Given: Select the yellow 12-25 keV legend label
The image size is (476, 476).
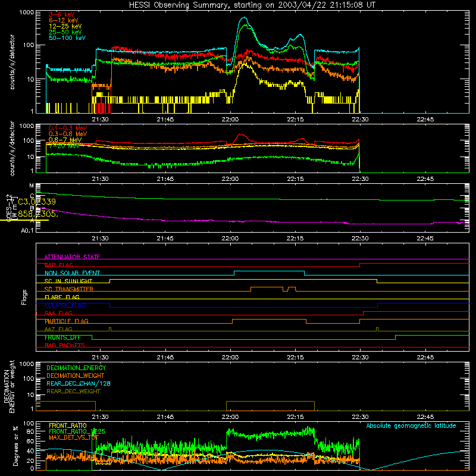Looking at the screenshot, I should coord(65,26).
